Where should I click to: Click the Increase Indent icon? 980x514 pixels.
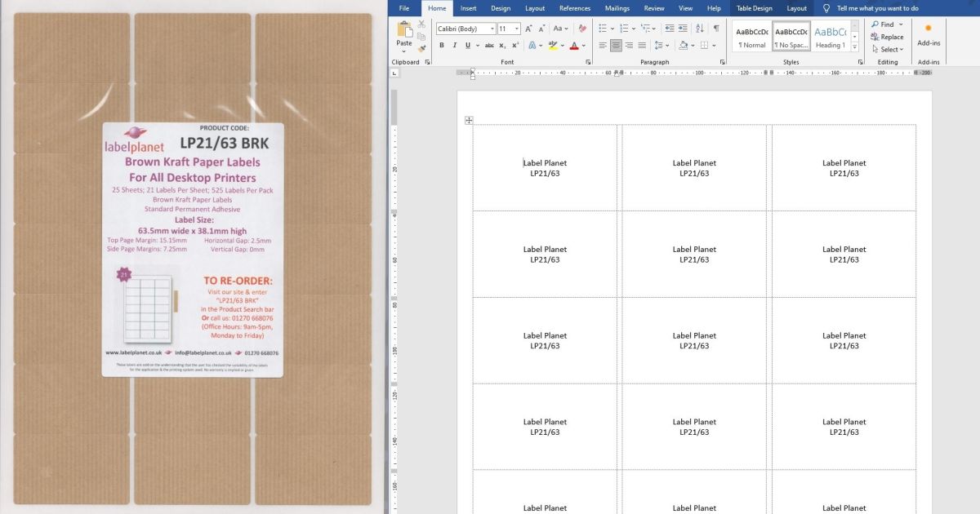pos(683,29)
